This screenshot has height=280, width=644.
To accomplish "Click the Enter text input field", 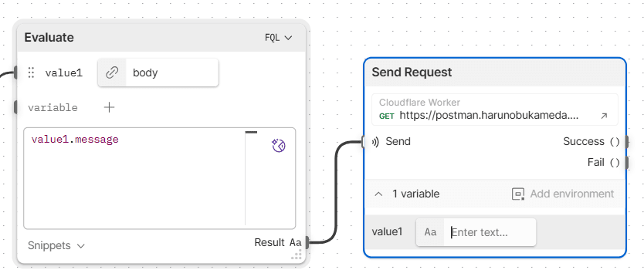I will pyautogui.click(x=490, y=232).
